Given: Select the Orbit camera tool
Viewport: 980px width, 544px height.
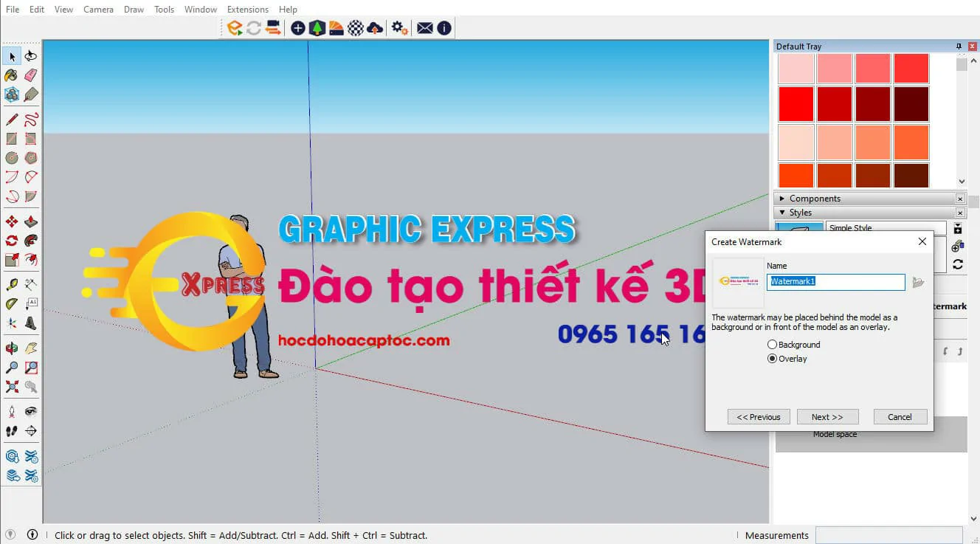Looking at the screenshot, I should [x=11, y=348].
